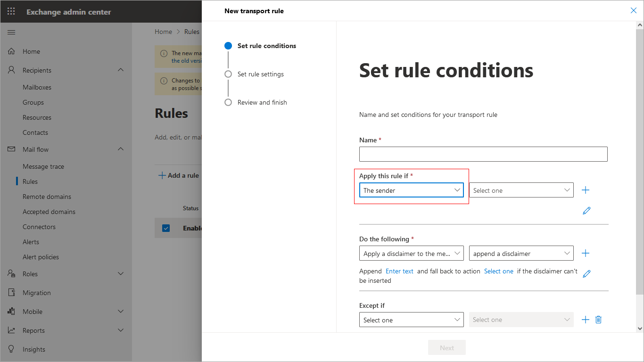This screenshot has width=644, height=362.
Task: Add another condition with plus icon
Action: pyautogui.click(x=586, y=190)
